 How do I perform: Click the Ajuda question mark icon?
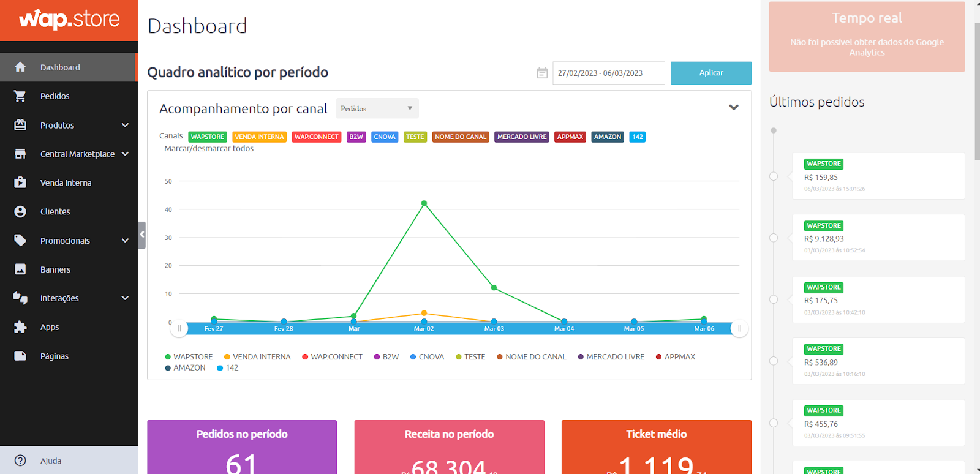coord(20,461)
